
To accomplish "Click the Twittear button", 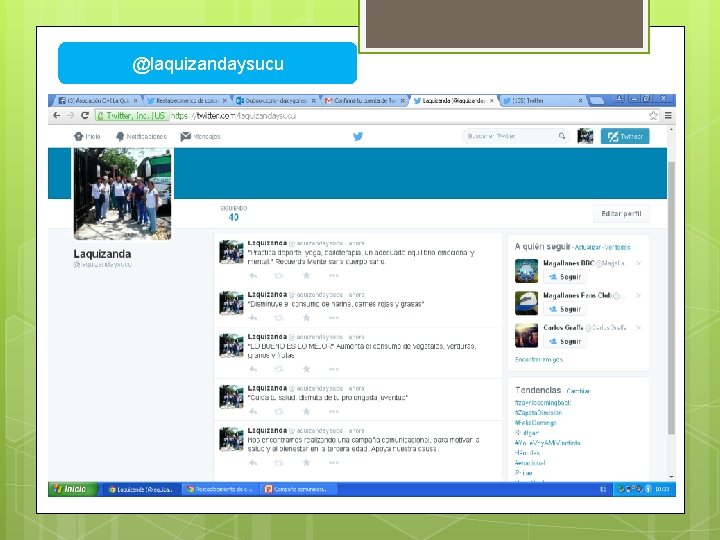I will 625,136.
